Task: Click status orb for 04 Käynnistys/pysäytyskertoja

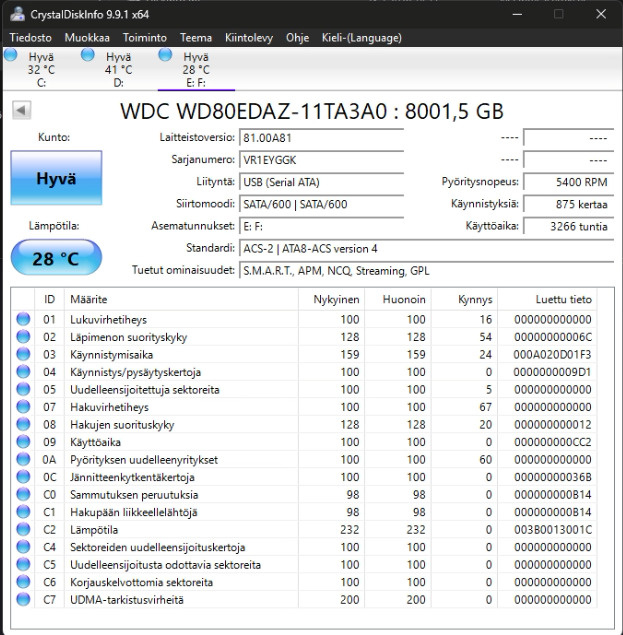Action: pyautogui.click(x=23, y=372)
